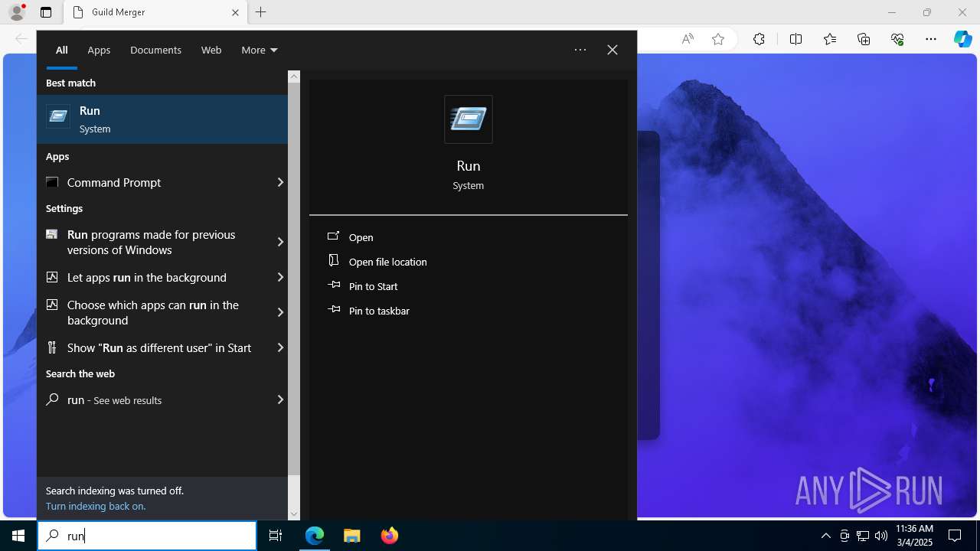
Task: Open File Explorer from taskbar
Action: point(352,536)
